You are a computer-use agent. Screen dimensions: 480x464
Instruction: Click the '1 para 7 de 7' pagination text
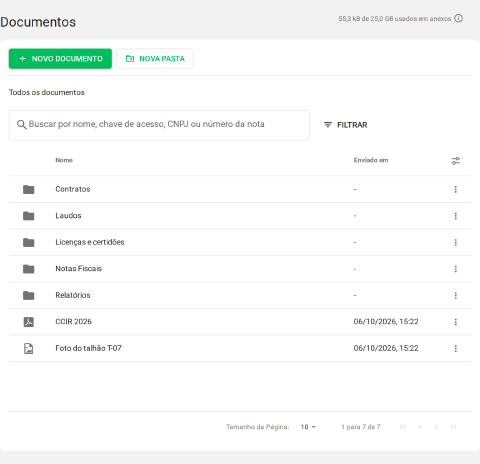(x=361, y=427)
